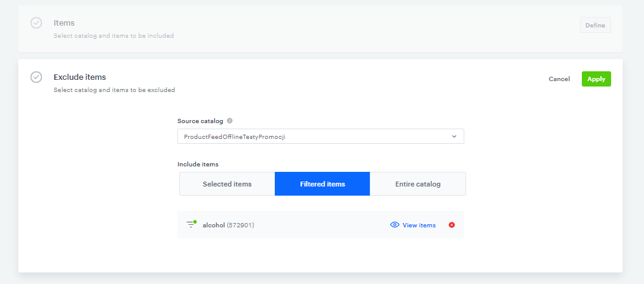Click the Items section checkmark circle icon
Screen dimensions: 644x284
pyautogui.click(x=37, y=23)
